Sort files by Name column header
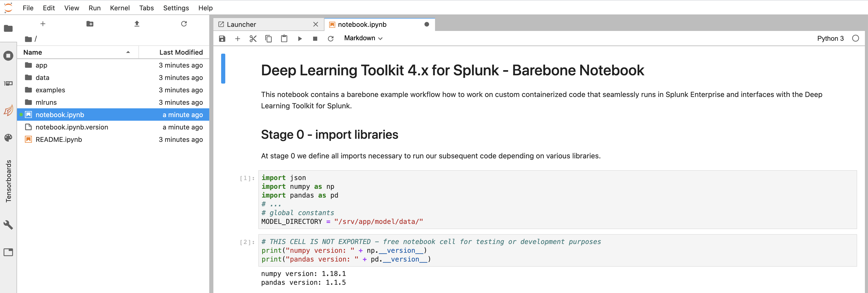868x293 pixels. coord(78,52)
